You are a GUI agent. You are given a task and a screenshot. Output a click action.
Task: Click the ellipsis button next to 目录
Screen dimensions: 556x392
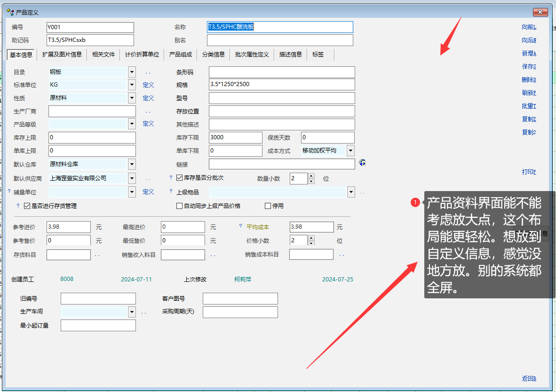point(148,72)
